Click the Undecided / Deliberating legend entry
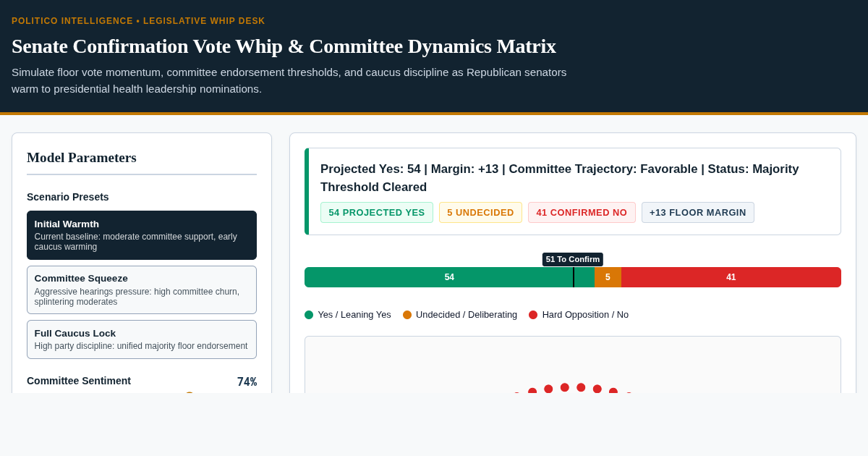The image size is (868, 456). (460, 315)
